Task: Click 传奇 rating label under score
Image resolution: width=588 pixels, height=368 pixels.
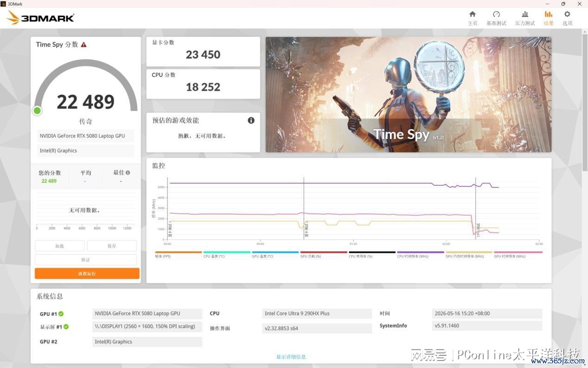Action: (86, 121)
